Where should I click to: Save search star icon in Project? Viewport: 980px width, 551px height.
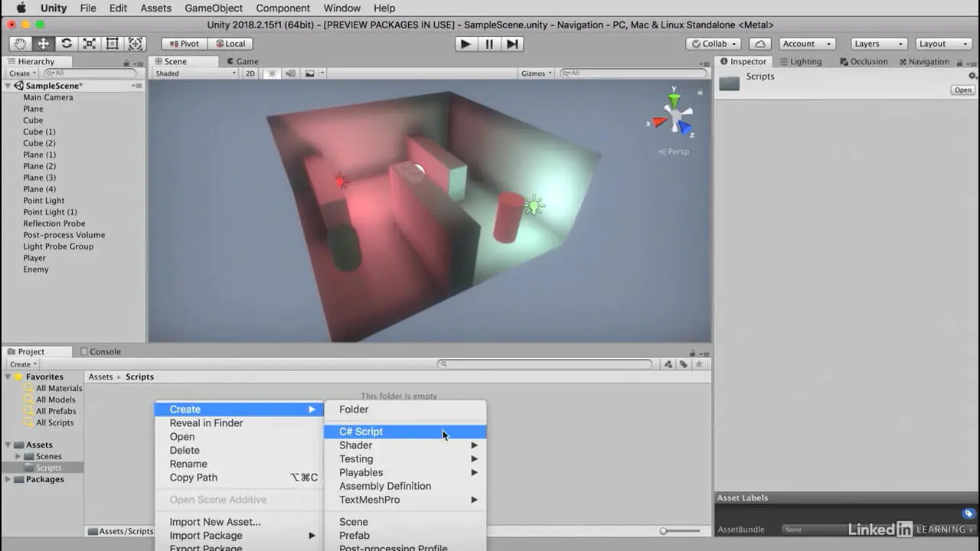click(x=698, y=364)
